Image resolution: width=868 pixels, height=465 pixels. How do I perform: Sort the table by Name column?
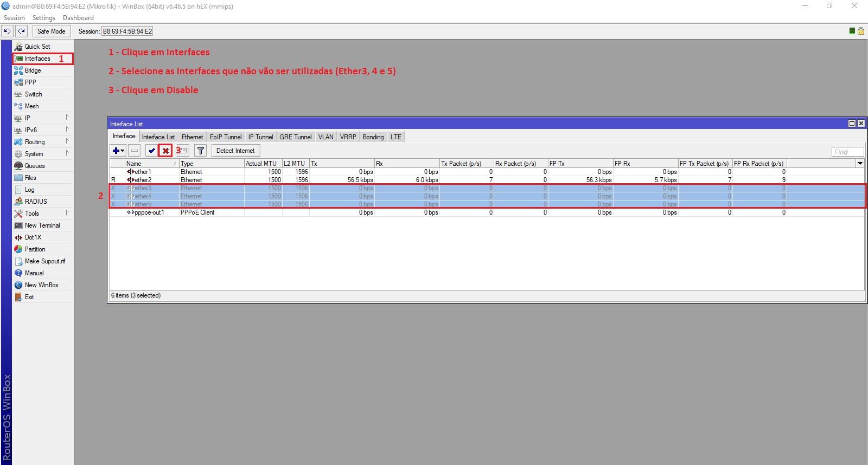pos(152,163)
